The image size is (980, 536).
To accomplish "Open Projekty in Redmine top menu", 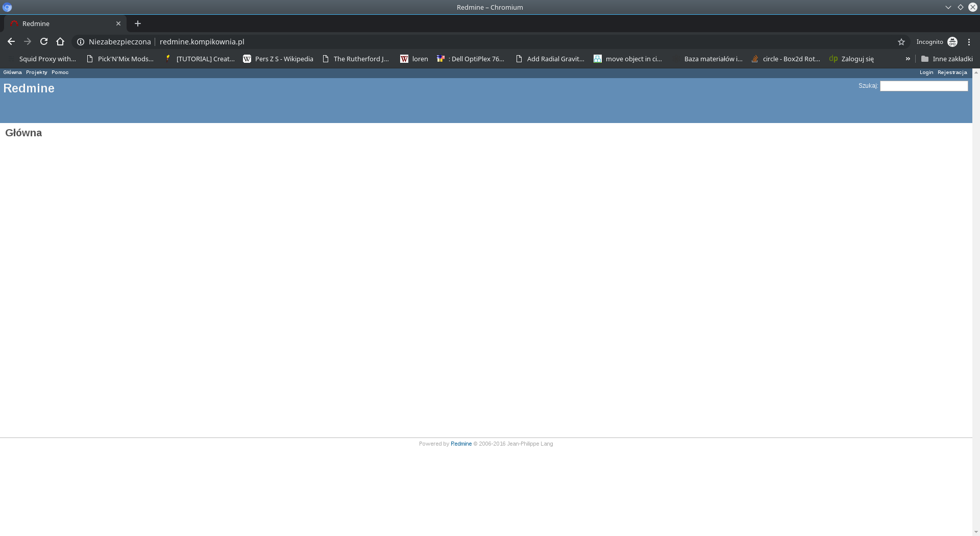I will 37,72.
